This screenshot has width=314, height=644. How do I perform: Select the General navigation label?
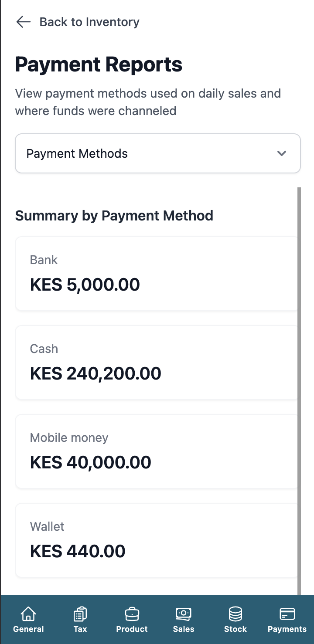point(28,629)
